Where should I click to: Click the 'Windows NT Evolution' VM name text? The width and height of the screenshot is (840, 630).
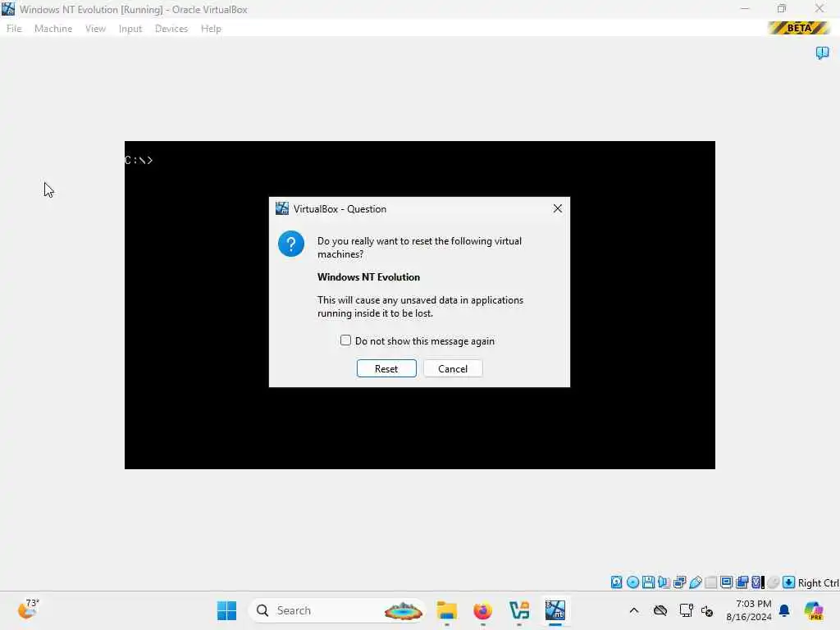coord(368,277)
